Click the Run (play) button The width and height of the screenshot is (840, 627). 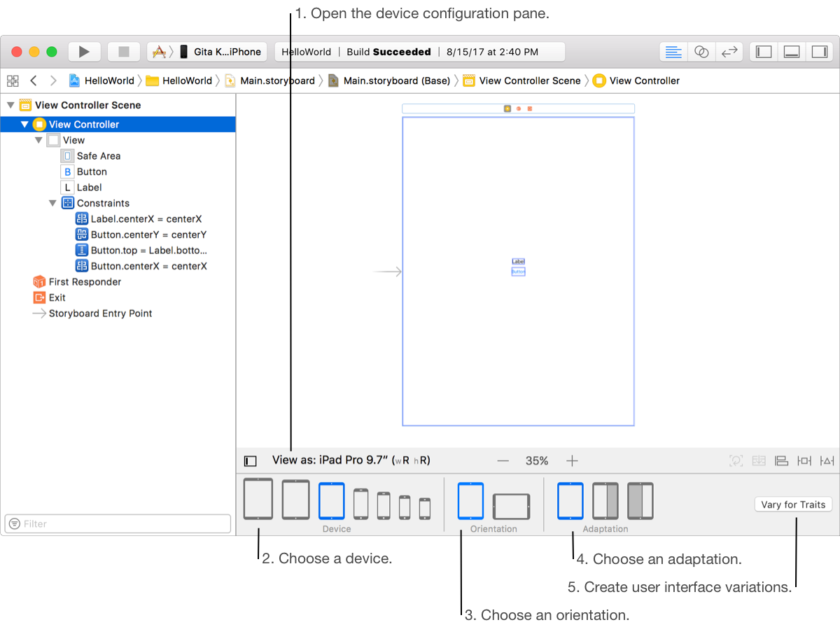pos(85,52)
